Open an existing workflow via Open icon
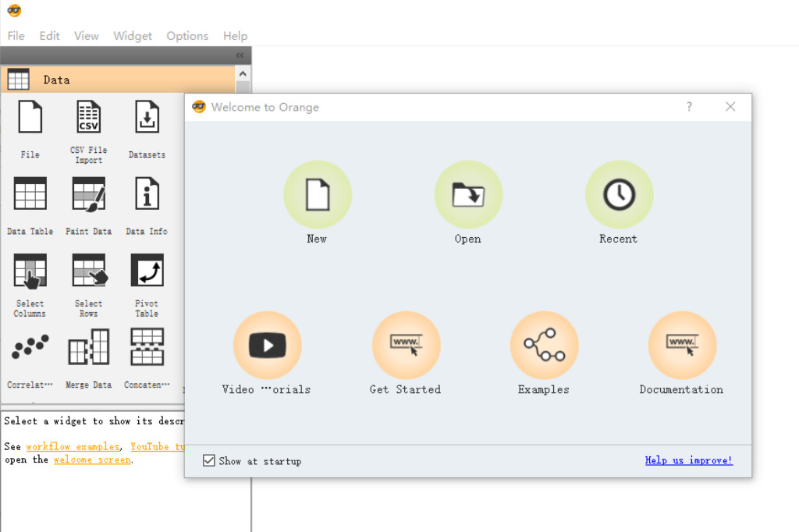This screenshot has width=799, height=532. coord(468,195)
